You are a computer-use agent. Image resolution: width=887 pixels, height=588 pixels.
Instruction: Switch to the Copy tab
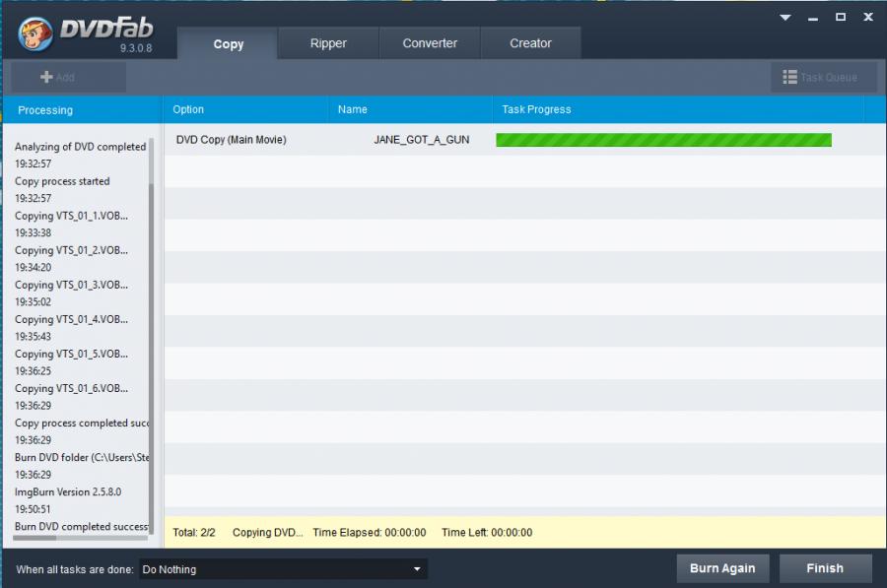(x=228, y=43)
